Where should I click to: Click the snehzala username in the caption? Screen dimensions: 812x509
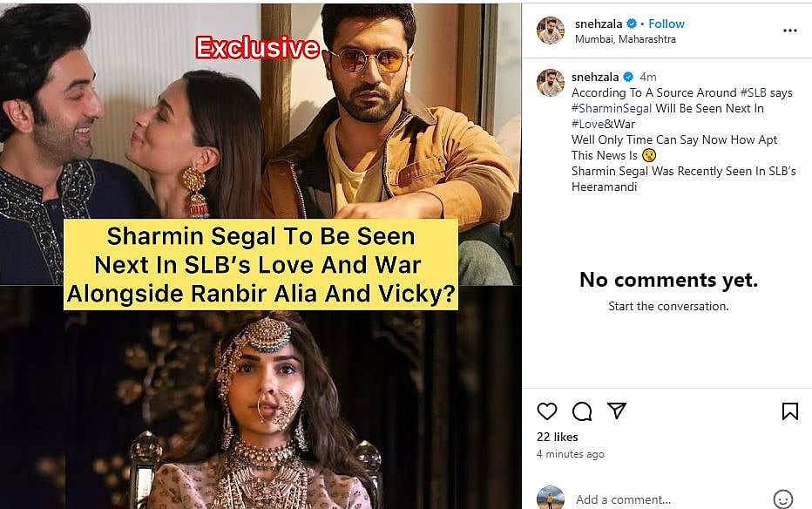coord(595,78)
